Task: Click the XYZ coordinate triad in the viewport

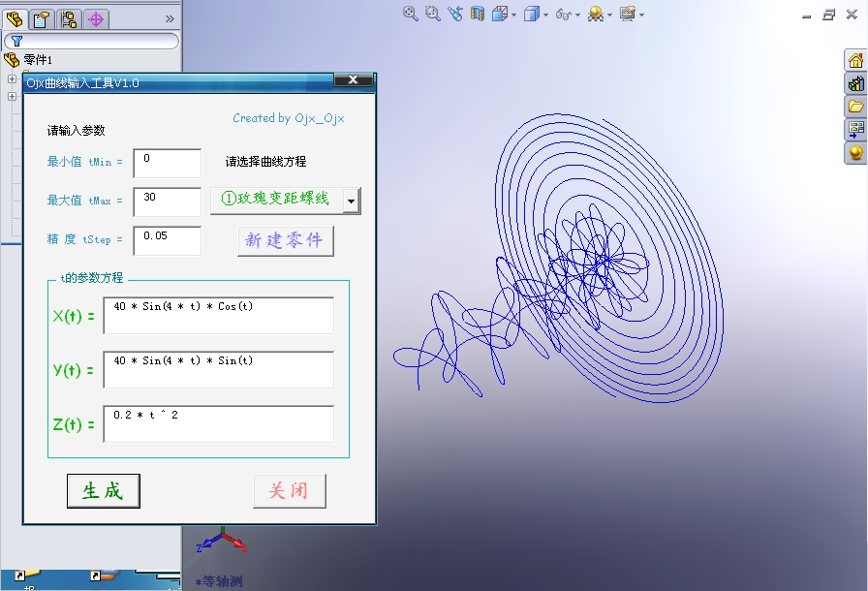Action: (222, 541)
